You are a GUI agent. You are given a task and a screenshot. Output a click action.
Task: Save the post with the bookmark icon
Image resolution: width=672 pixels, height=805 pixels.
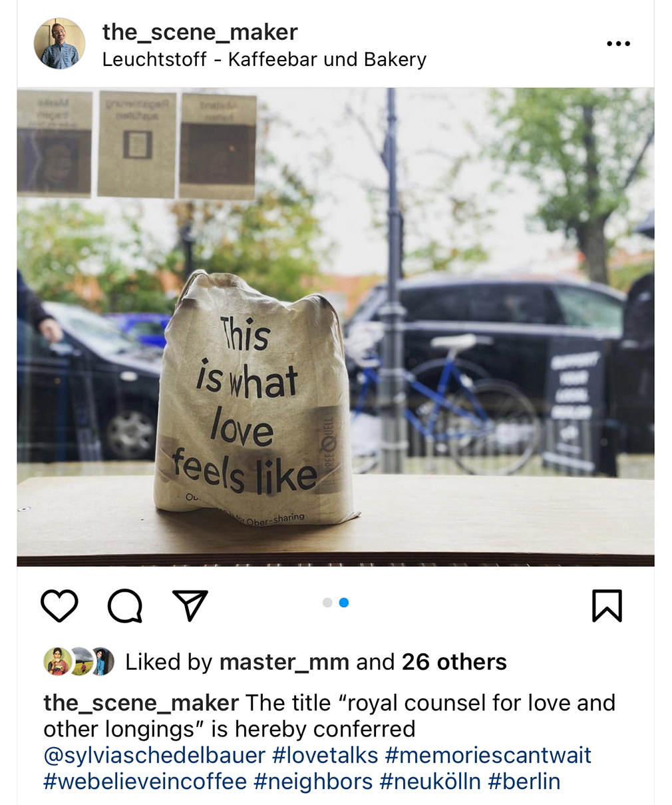pyautogui.click(x=607, y=605)
